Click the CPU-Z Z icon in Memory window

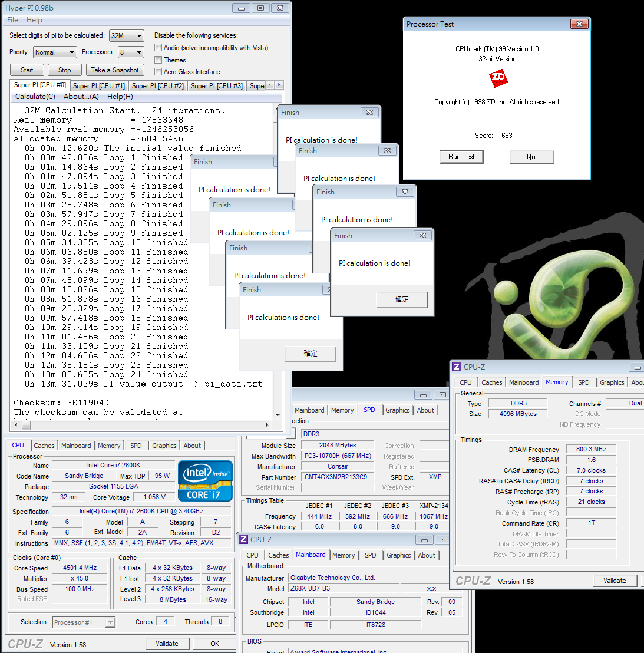pyautogui.click(x=457, y=367)
